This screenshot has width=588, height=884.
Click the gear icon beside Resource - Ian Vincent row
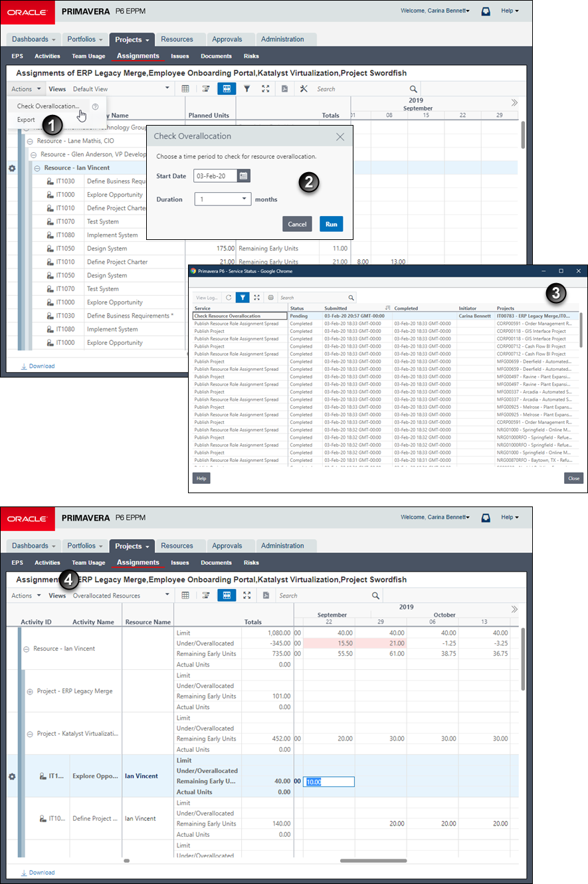[x=11, y=168]
